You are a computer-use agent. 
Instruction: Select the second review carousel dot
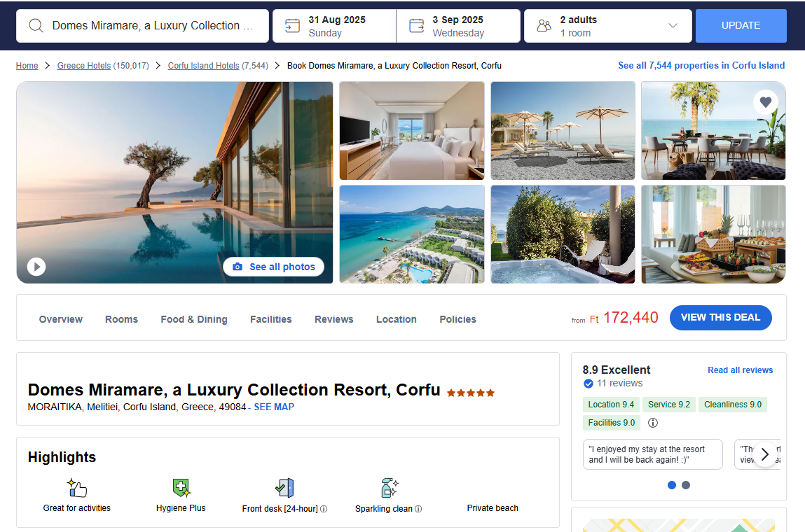click(x=686, y=485)
